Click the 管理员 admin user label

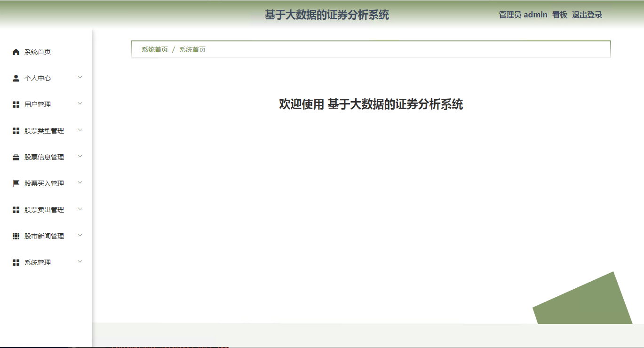point(523,15)
